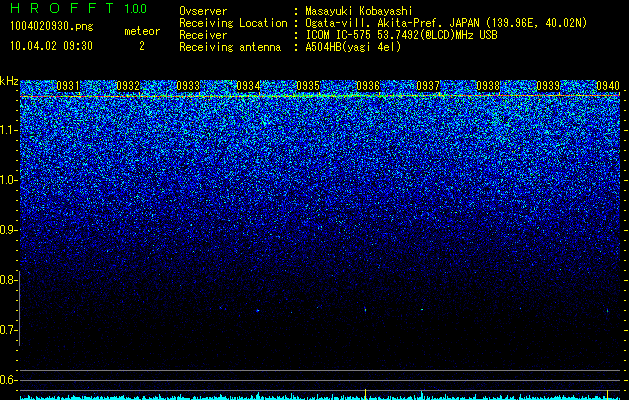
Task: Click the 0934 time marker
Action: [248, 86]
